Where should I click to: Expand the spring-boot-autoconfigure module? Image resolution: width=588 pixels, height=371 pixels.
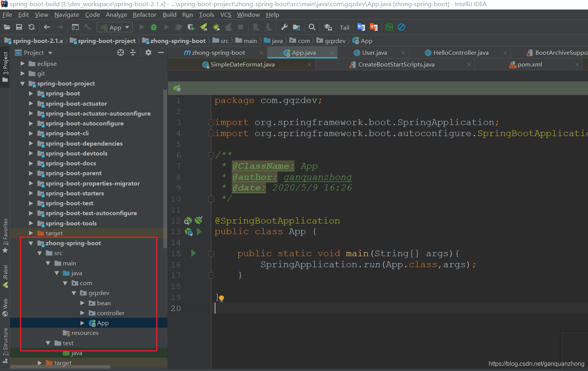pos(31,123)
